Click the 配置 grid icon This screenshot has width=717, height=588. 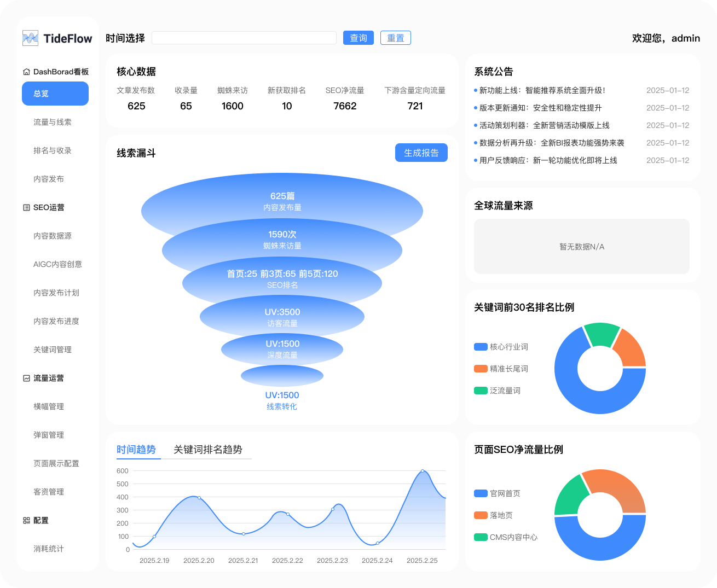(26, 520)
